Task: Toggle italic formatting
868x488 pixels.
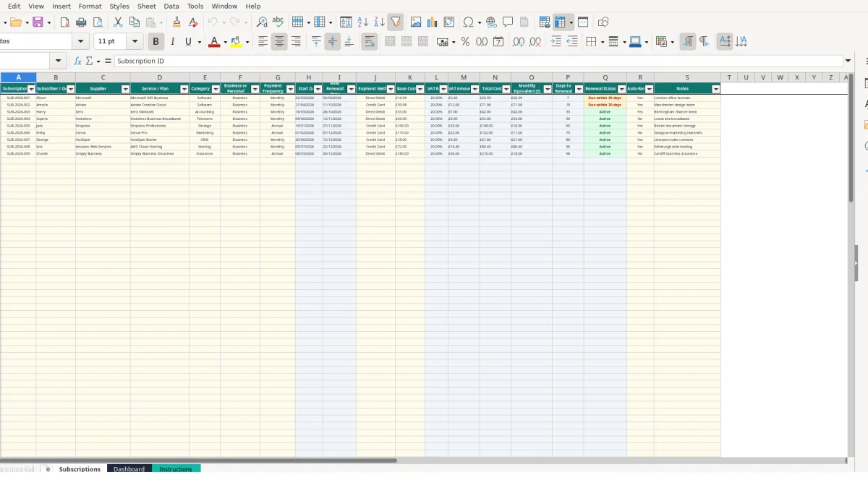Action: (x=172, y=42)
